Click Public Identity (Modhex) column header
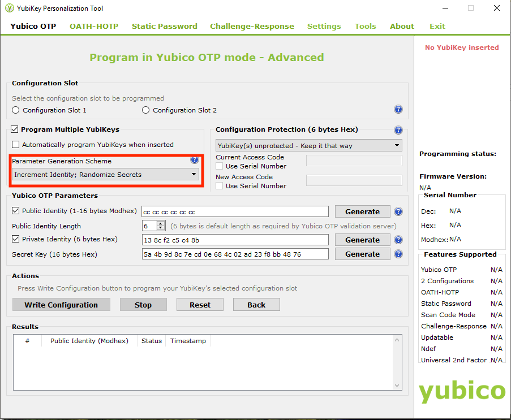The height and width of the screenshot is (420, 511). (x=89, y=341)
